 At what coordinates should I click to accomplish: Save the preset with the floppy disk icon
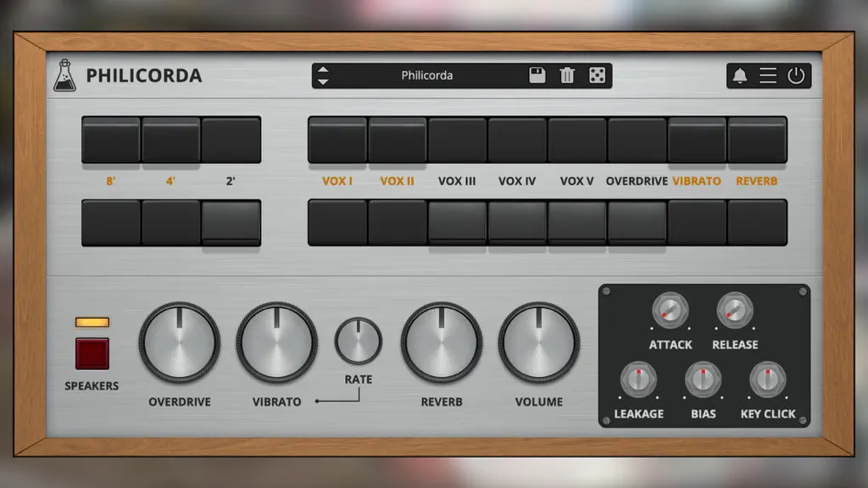[537, 75]
